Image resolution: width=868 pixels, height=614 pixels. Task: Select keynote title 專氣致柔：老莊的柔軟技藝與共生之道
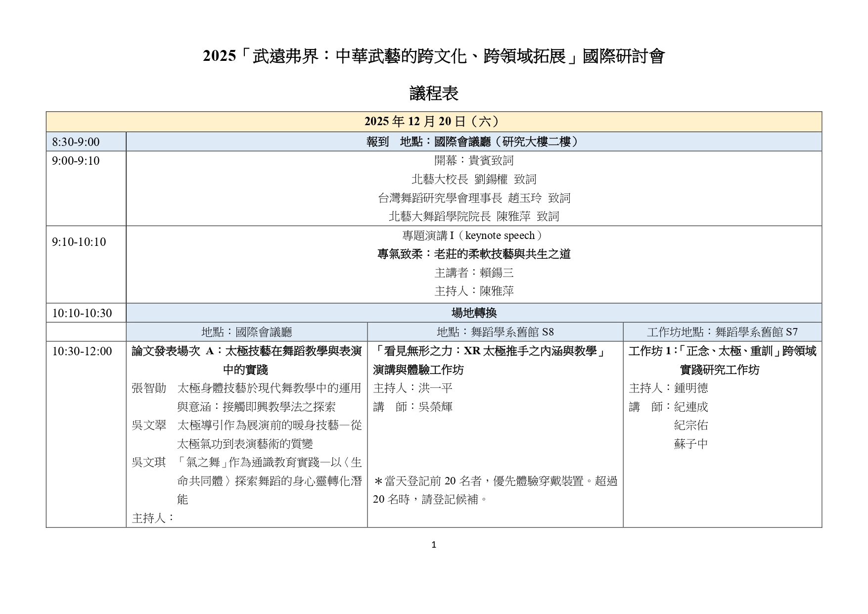point(473,254)
